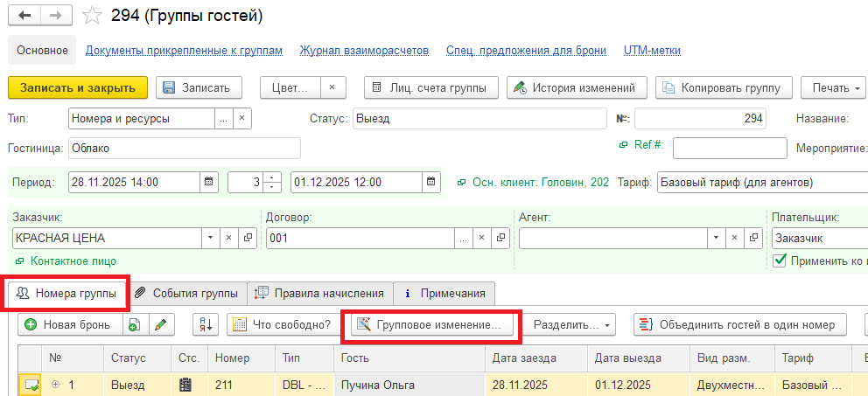Expand row 1 with the plus expander
The height and width of the screenshot is (396, 868).
click(x=55, y=385)
